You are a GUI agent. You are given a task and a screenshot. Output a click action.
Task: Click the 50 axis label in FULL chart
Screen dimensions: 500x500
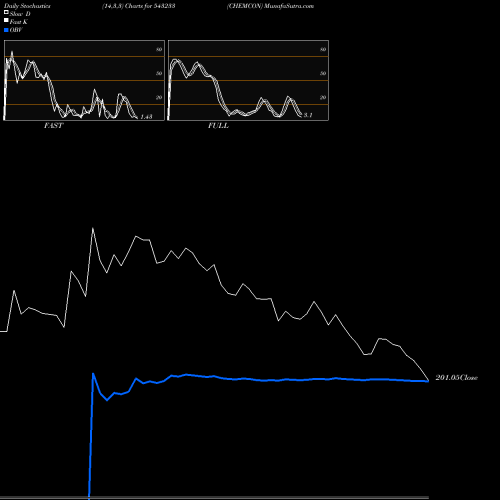coord(323,73)
